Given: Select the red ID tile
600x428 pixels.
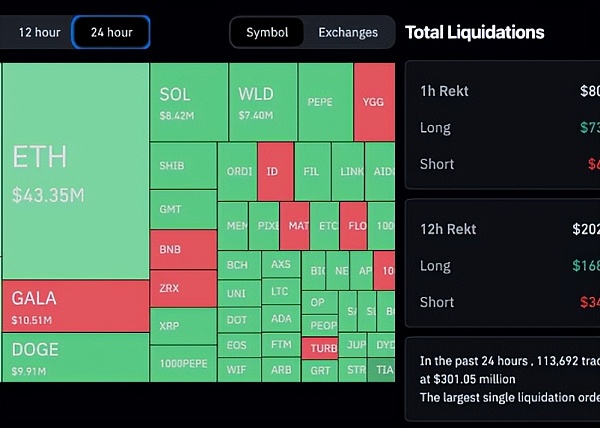Looking at the screenshot, I should [272, 171].
